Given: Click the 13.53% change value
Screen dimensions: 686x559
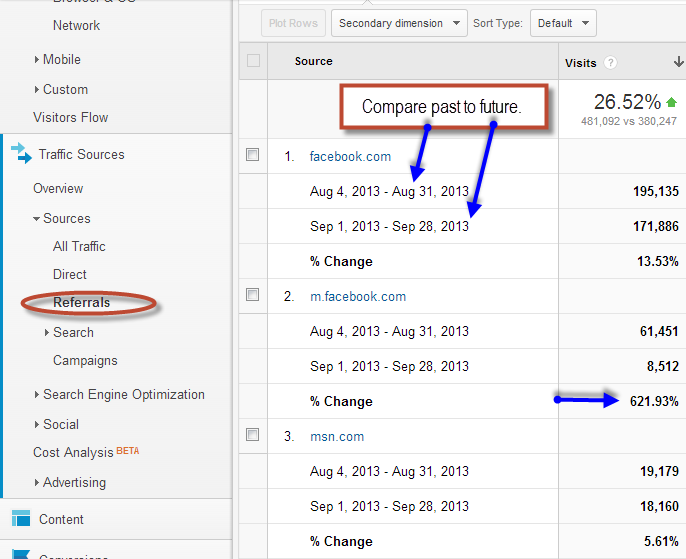Looking at the screenshot, I should coord(658,261).
